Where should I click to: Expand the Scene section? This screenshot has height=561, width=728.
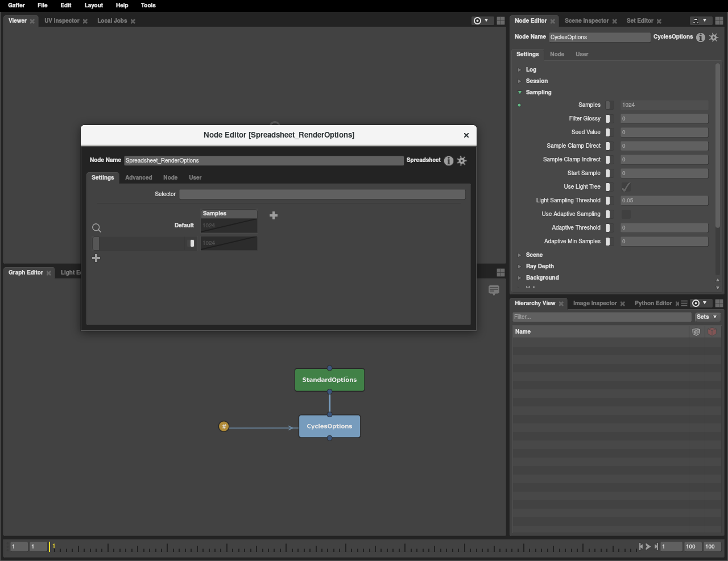tap(519, 255)
